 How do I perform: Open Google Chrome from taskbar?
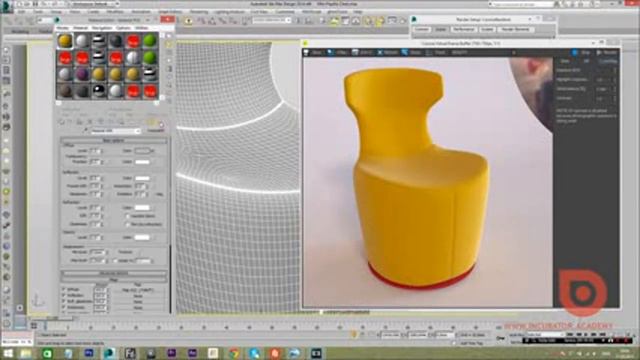click(233, 353)
